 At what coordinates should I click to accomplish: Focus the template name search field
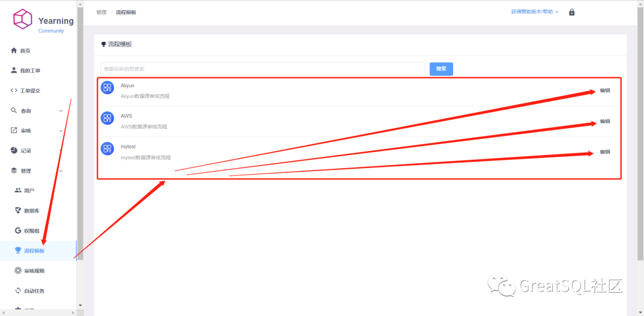point(262,69)
